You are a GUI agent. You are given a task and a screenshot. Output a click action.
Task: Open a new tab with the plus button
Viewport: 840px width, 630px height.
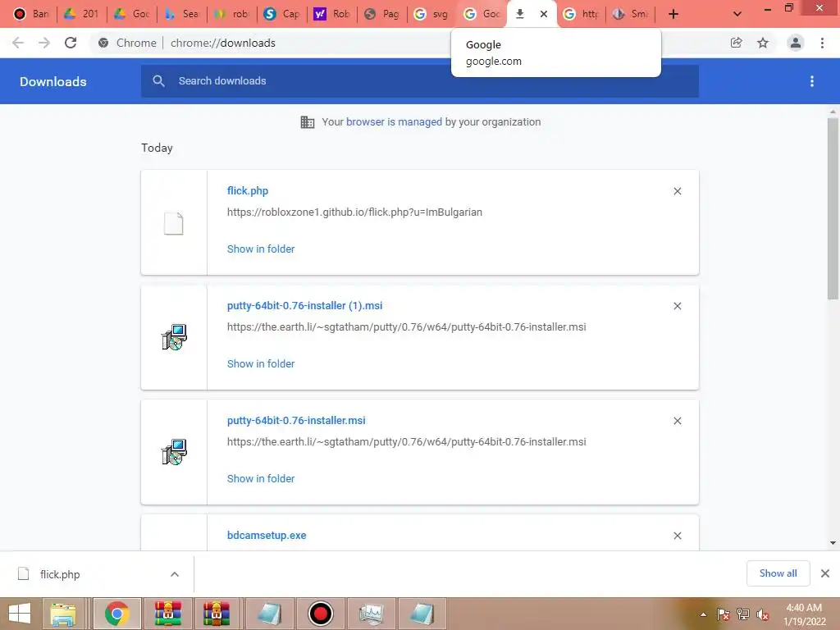(x=673, y=14)
